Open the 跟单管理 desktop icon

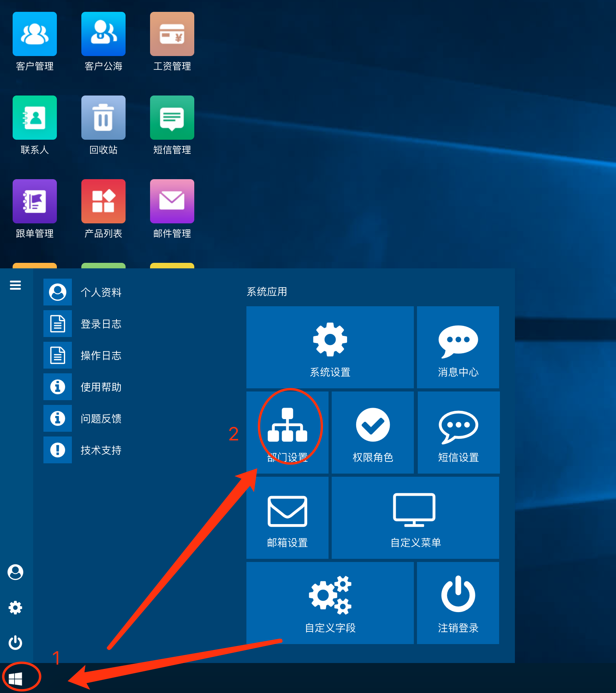(x=35, y=201)
